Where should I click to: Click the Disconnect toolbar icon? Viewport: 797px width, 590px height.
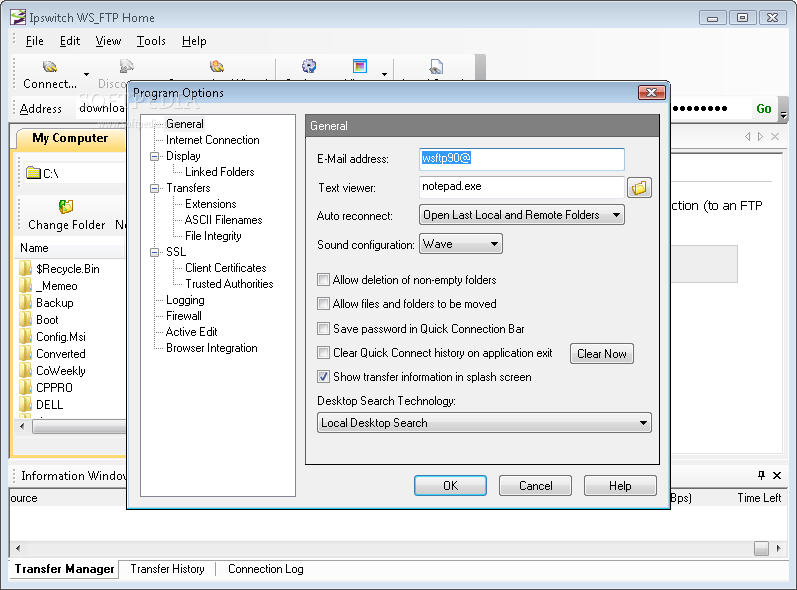click(x=126, y=67)
